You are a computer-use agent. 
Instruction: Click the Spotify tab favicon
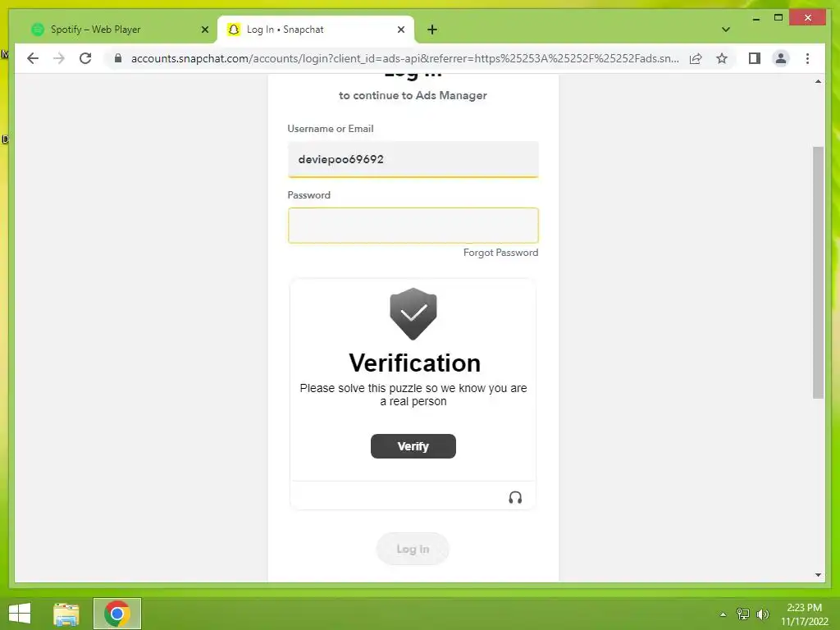(x=38, y=30)
